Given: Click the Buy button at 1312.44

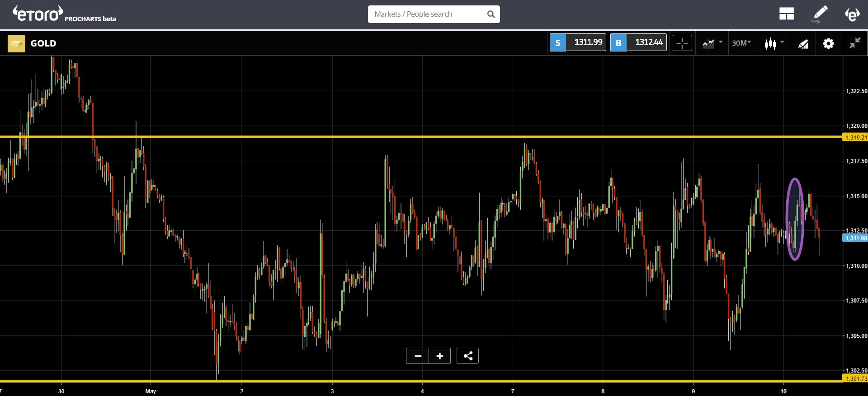Looking at the screenshot, I should [638, 42].
